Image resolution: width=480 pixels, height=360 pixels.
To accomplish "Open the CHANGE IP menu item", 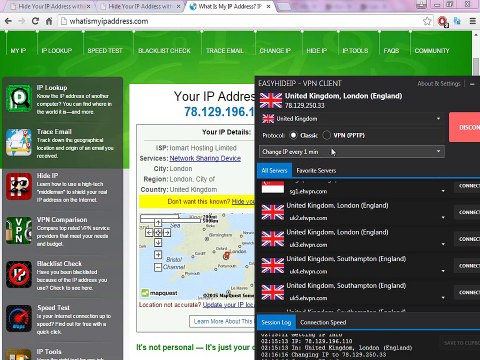I will [275, 51].
